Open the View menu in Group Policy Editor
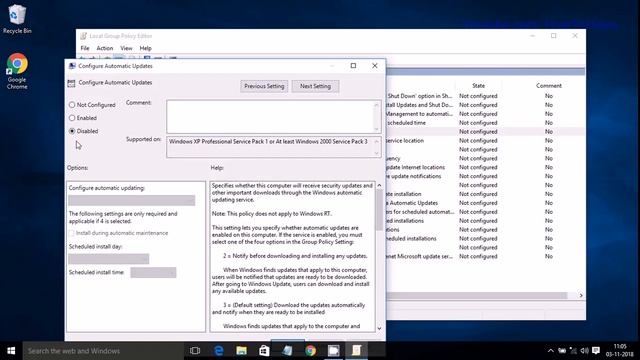Image resolution: width=640 pixels, height=360 pixels. (x=126, y=48)
